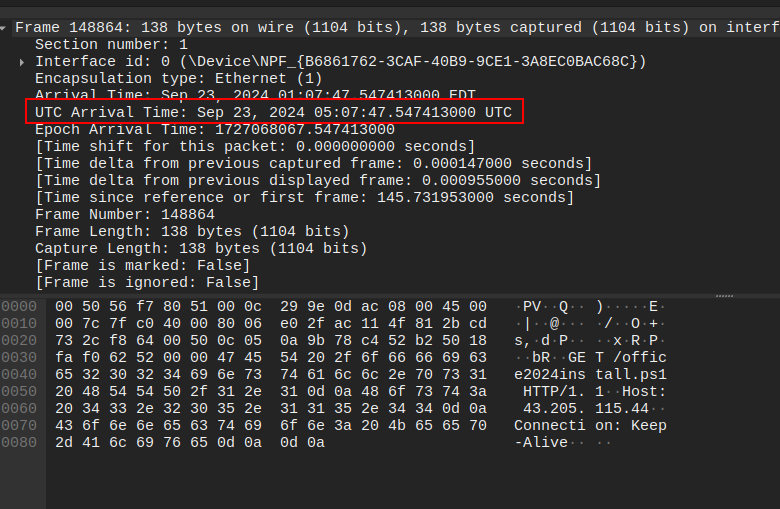Select the highlighted UTC Arrival Time field
Image resolution: width=780 pixels, height=509 pixels.
pos(273,113)
